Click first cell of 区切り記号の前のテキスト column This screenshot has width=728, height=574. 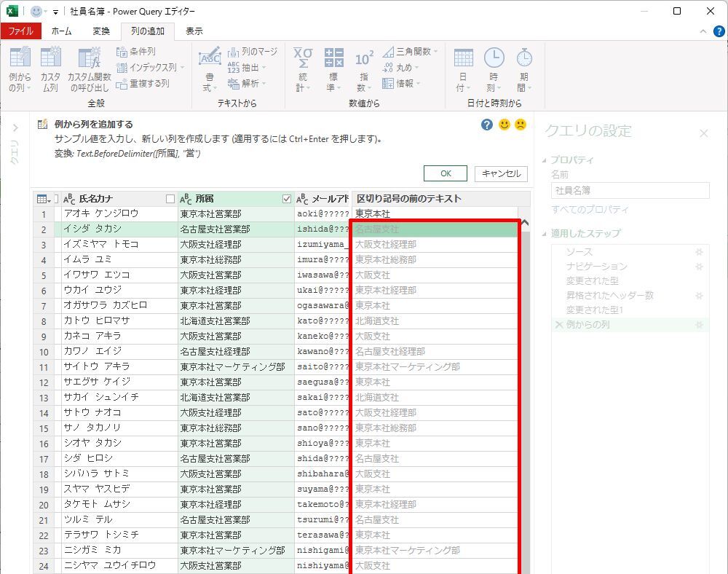[435, 214]
